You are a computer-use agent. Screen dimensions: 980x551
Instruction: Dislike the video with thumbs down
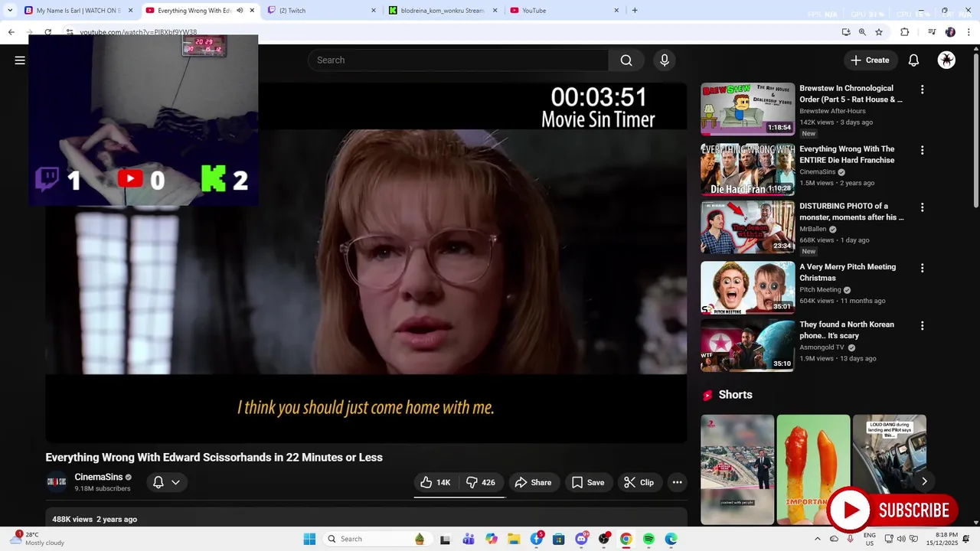(x=482, y=482)
